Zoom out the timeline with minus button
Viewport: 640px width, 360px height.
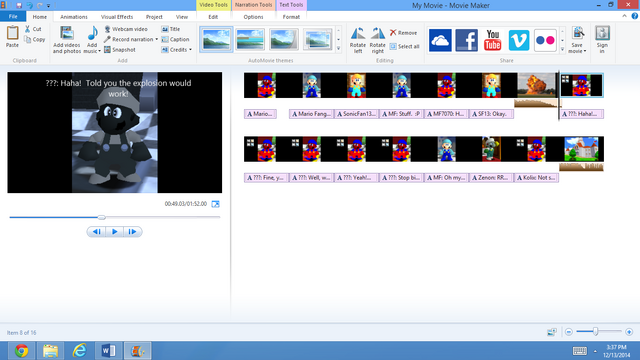569,332
